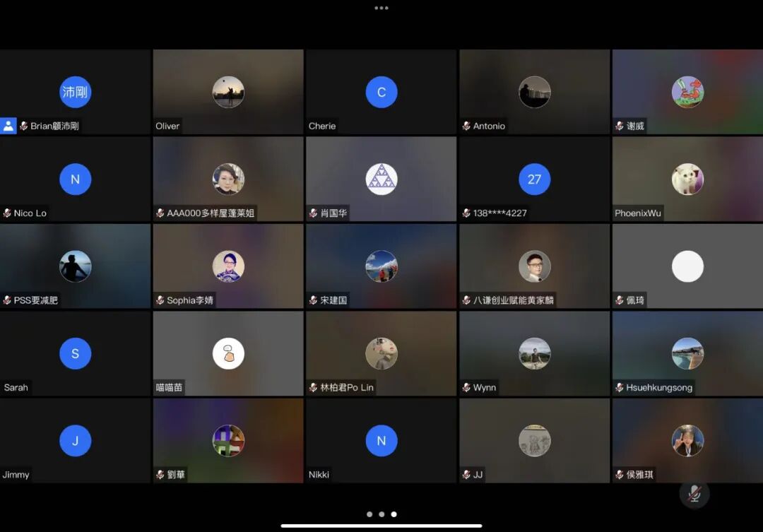This screenshot has width=763, height=532.
Task: Click the name label 138****4227
Action: point(499,213)
